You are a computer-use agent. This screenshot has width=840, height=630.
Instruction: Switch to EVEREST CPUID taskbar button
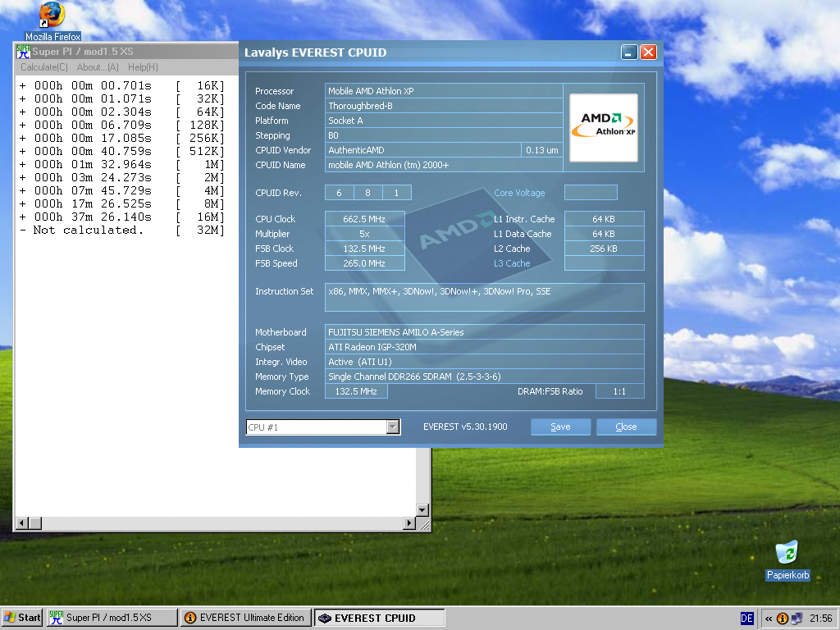[x=379, y=618]
